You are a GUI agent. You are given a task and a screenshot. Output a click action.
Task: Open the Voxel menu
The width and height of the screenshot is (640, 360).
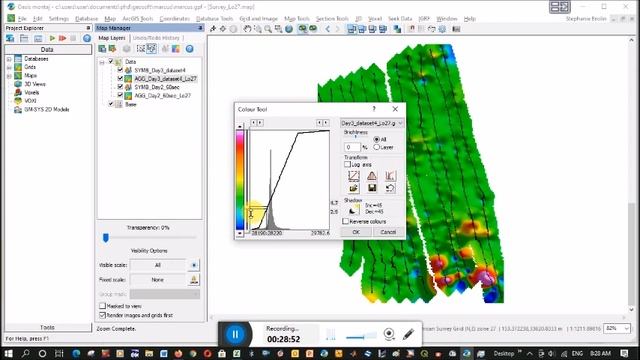(375, 19)
